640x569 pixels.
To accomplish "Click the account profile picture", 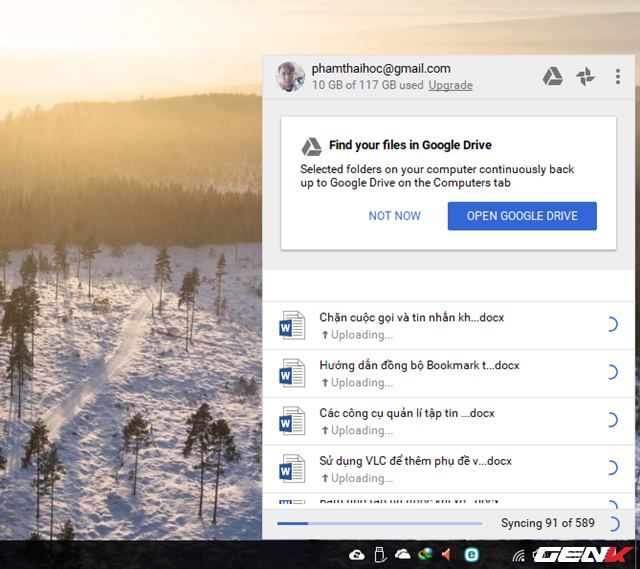I will (290, 76).
